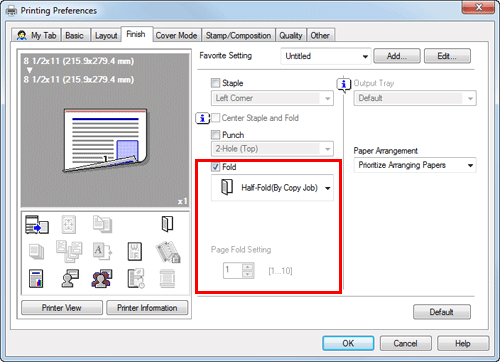Click the page preview thumbnail image

(106, 140)
